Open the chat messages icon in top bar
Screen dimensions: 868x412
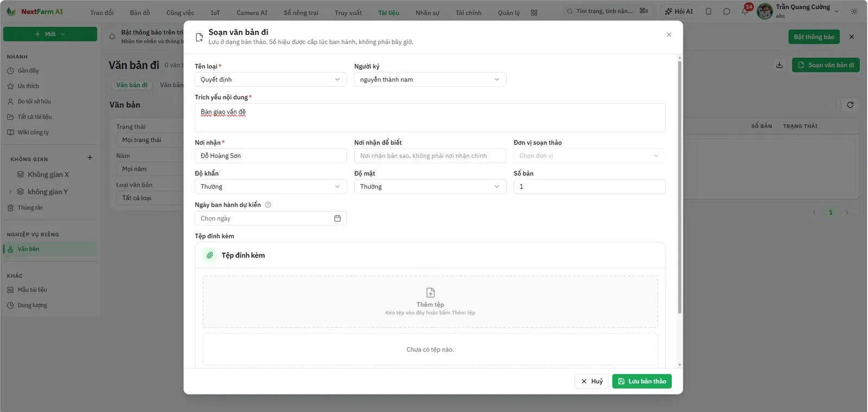726,11
